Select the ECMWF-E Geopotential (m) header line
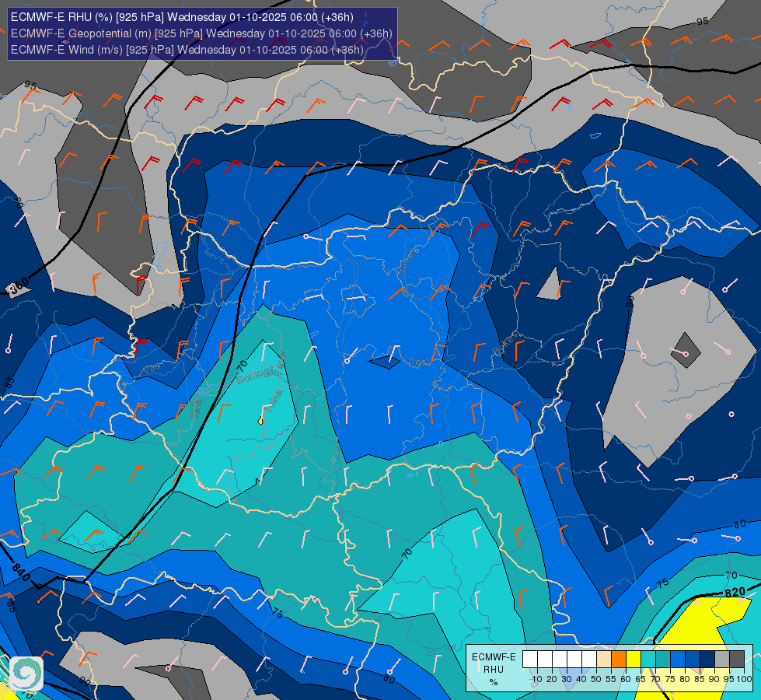The image size is (761, 700). 201,33
